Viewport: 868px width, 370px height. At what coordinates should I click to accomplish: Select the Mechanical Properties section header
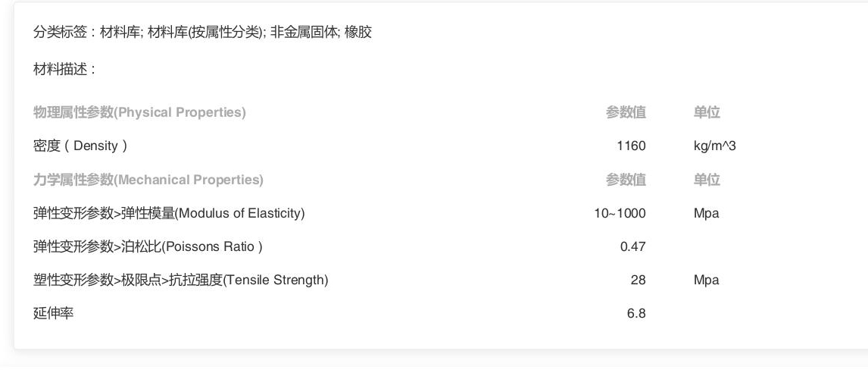[x=148, y=180]
